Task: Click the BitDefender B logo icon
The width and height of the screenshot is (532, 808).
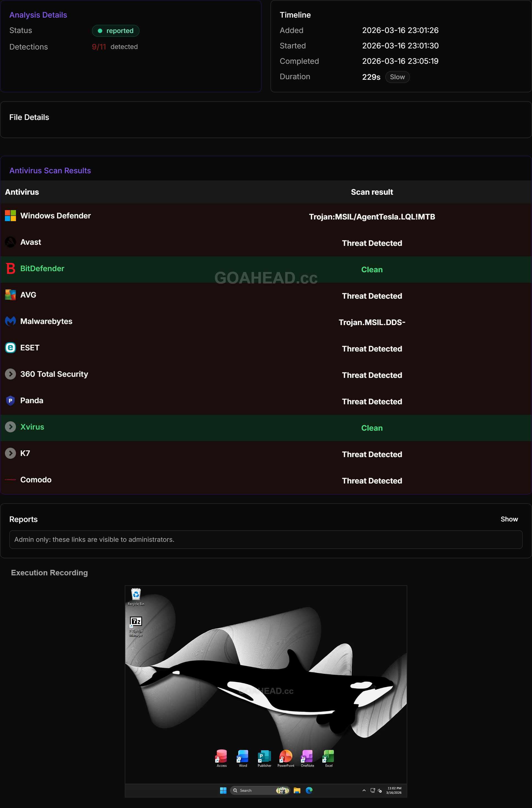Action: (x=10, y=268)
